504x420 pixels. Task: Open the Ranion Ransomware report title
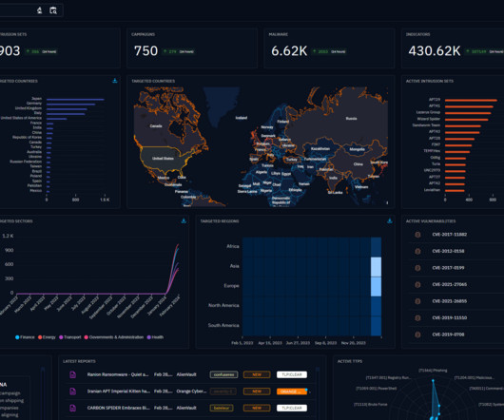pos(118,374)
